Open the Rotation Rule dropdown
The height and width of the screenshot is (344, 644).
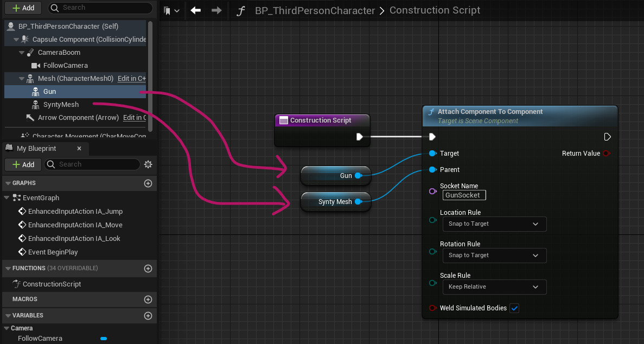pos(494,255)
